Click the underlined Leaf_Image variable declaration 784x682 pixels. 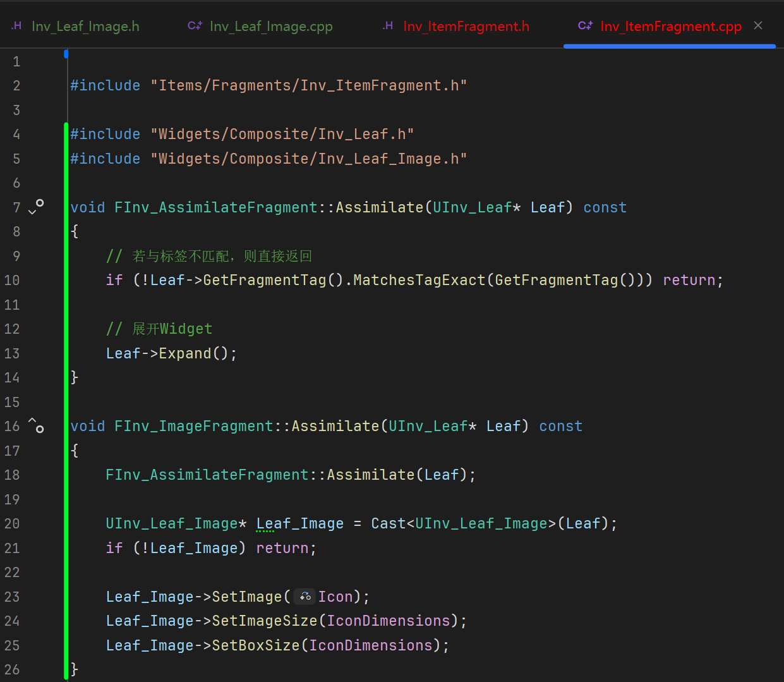pyautogui.click(x=300, y=523)
